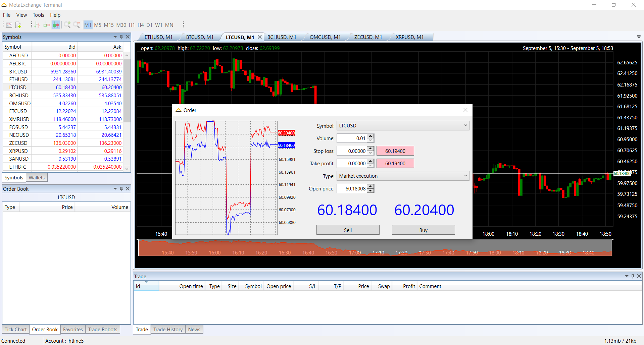Image resolution: width=644 pixels, height=345 pixels.
Task: Click the new chart icon in toolbar
Action: pos(9,25)
